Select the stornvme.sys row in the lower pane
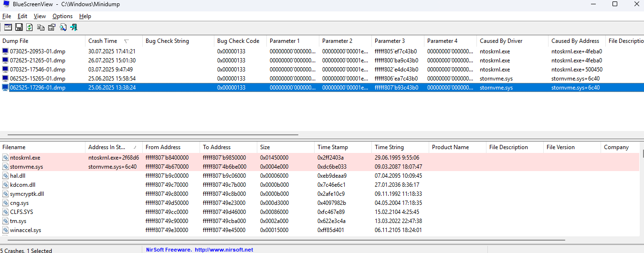Viewport: 644px width, 253px height. point(320,167)
